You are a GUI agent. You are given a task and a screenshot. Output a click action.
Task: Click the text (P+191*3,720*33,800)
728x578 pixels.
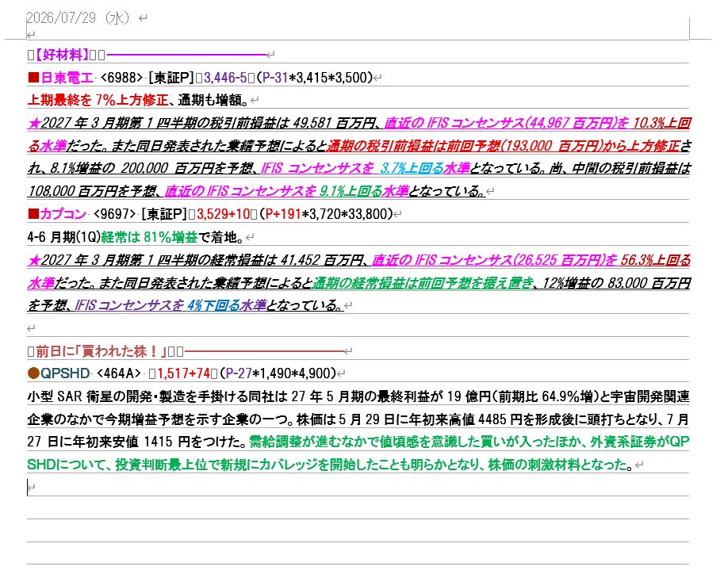point(326,214)
